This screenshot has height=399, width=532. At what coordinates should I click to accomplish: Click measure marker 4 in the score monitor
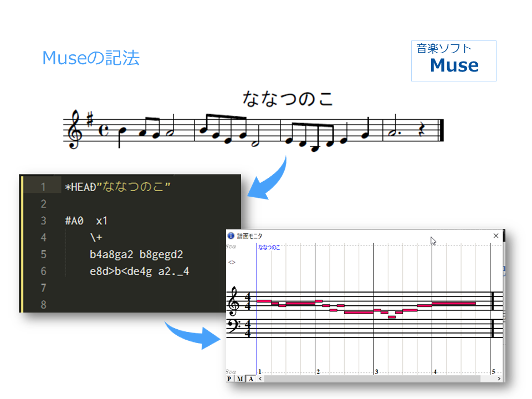pos(435,371)
